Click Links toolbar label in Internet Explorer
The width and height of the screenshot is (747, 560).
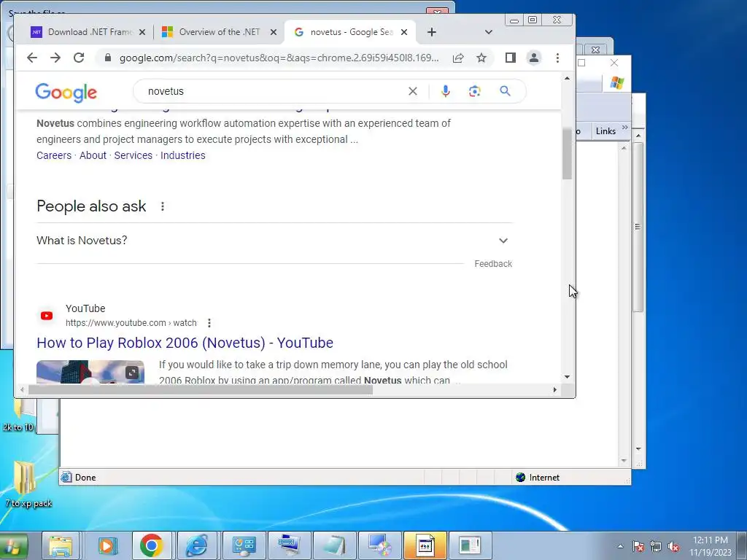(605, 131)
